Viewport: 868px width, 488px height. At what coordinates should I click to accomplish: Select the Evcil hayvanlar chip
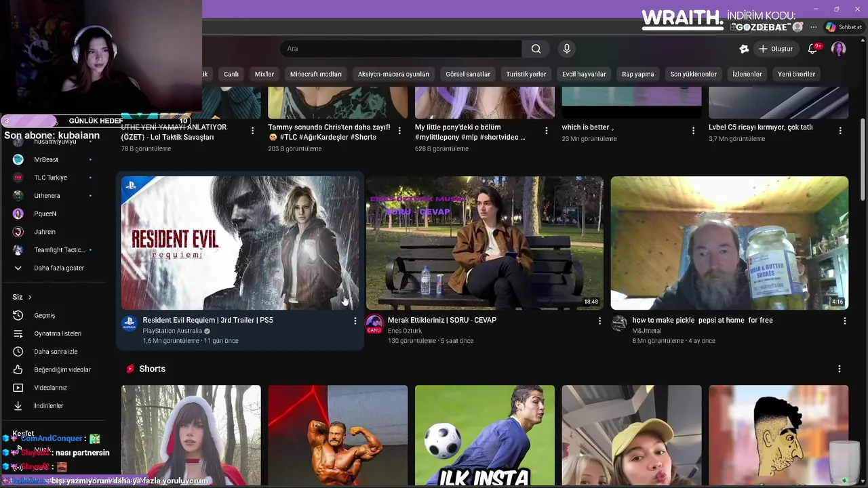584,74
